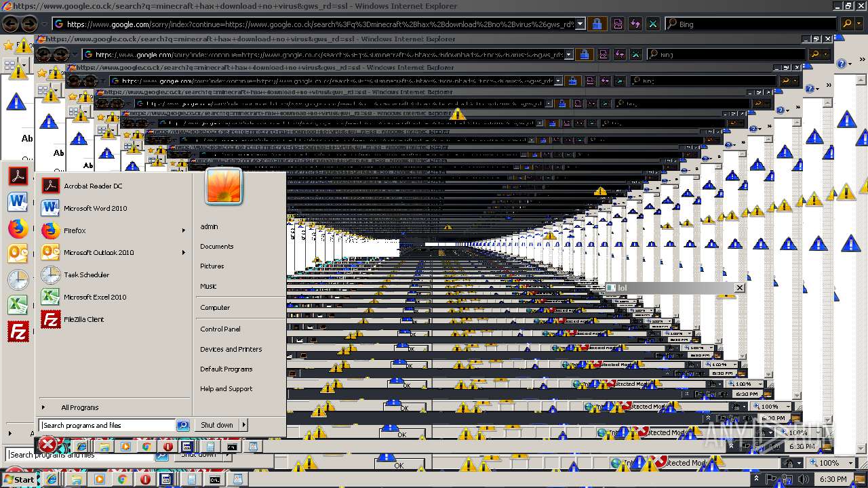Click Back button in topmost Internet Explorer window

point(11,24)
